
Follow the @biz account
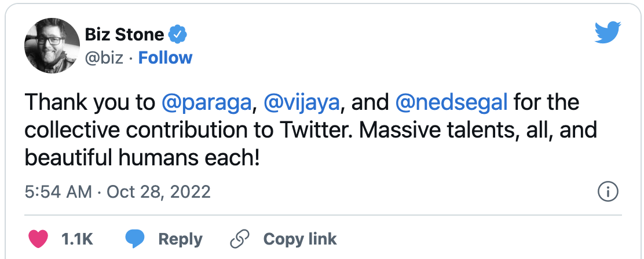(x=166, y=58)
